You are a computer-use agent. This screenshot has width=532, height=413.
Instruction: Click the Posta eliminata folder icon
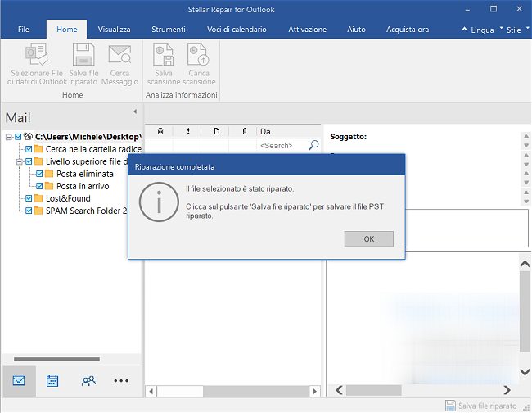click(x=49, y=174)
